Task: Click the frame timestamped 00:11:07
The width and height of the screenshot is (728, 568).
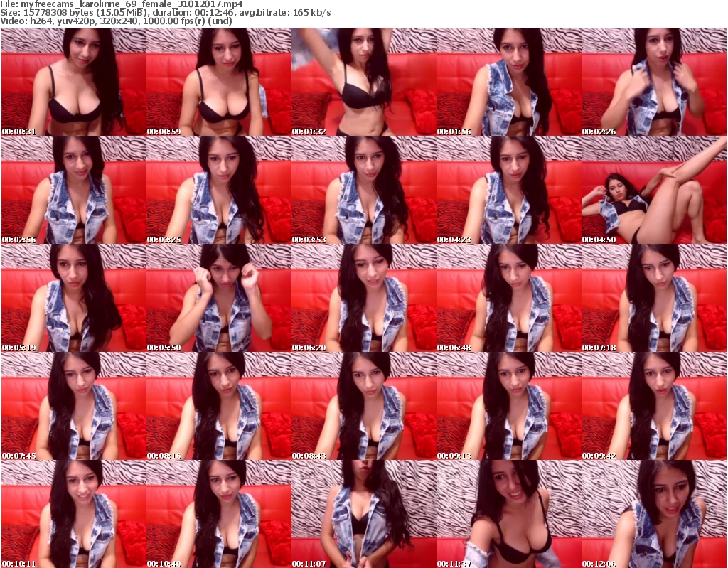Action: pos(363,514)
